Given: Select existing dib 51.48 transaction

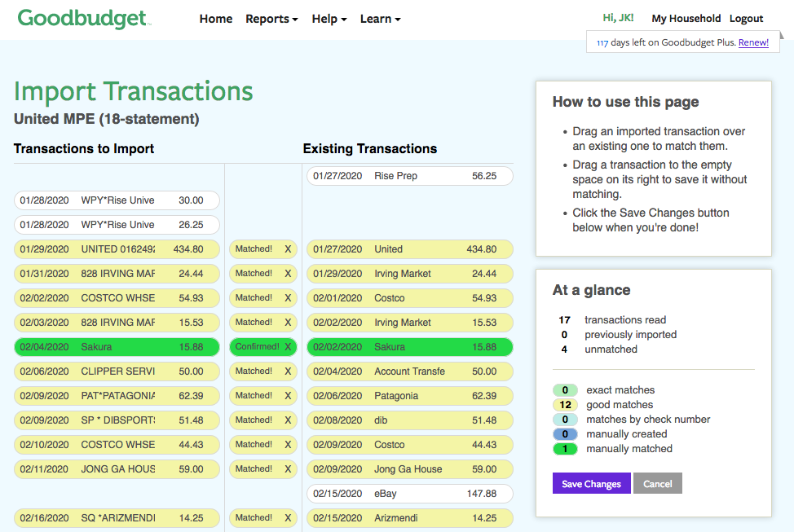Looking at the screenshot, I should [x=410, y=420].
